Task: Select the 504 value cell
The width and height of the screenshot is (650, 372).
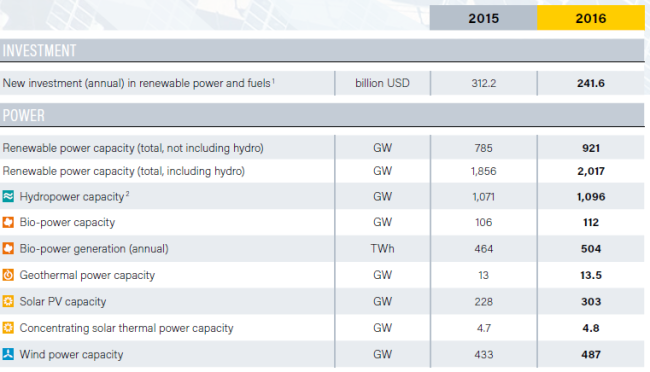Action: [591, 249]
